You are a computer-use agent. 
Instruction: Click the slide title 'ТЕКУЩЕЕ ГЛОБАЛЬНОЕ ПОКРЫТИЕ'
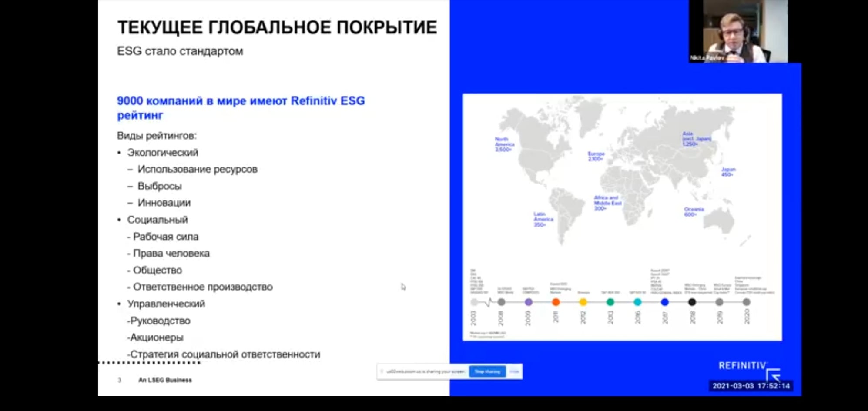coord(277,27)
